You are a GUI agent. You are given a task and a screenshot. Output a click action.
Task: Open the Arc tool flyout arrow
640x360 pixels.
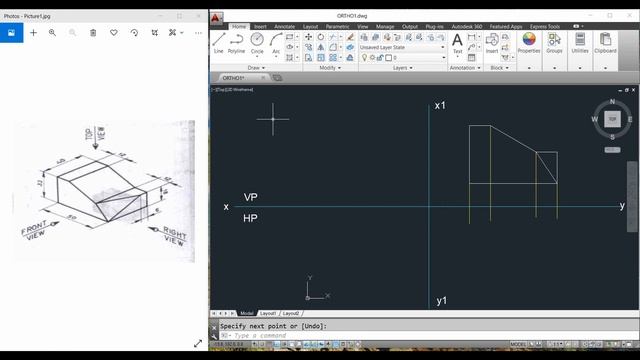coord(276,56)
